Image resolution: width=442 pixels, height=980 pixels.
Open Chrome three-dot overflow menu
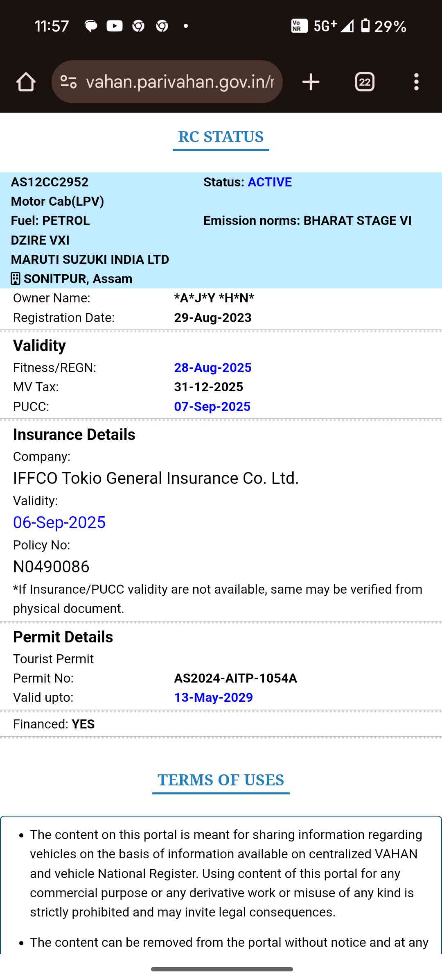416,82
